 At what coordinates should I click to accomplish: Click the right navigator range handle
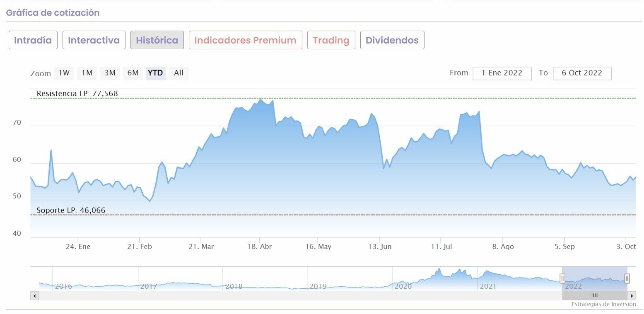627,278
